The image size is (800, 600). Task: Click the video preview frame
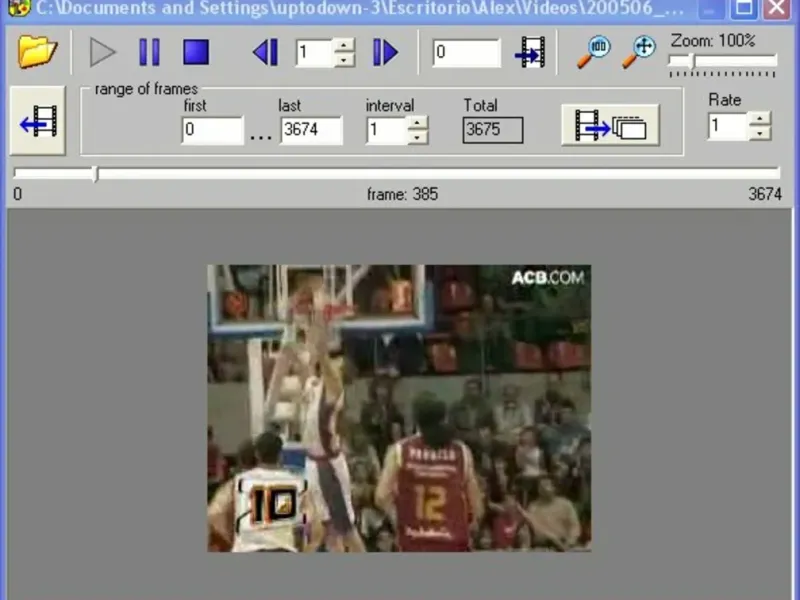point(399,408)
